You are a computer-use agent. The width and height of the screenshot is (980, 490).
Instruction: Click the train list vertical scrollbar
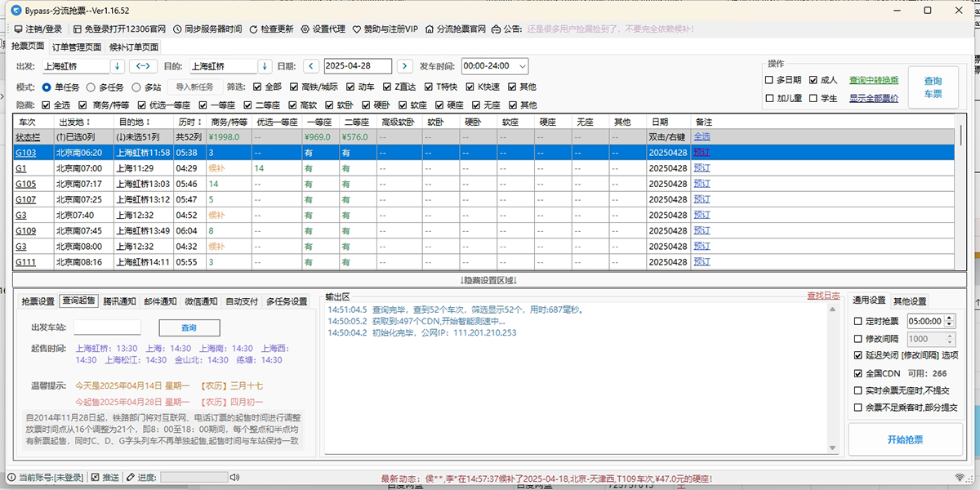pyautogui.click(x=960, y=192)
